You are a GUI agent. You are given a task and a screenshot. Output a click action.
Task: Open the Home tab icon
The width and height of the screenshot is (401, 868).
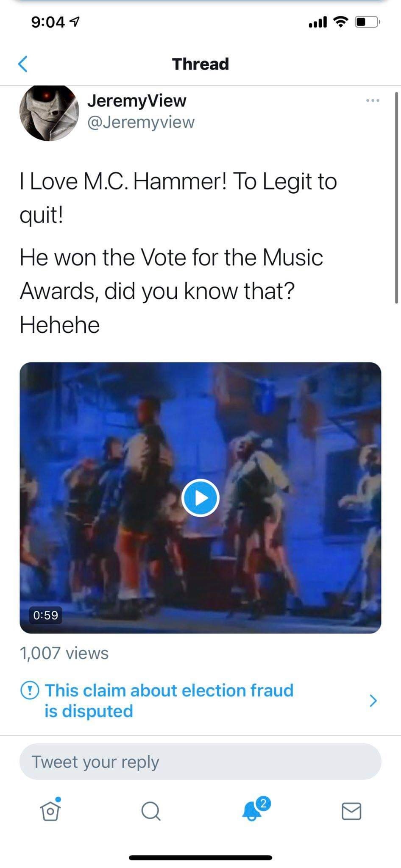click(x=50, y=810)
